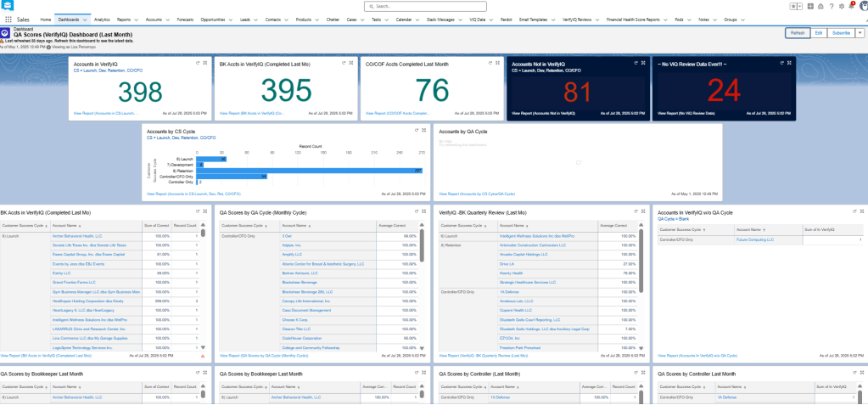This screenshot has height=405, width=868.
Task: Open the dropdown next to Subscribe button
Action: (860, 33)
